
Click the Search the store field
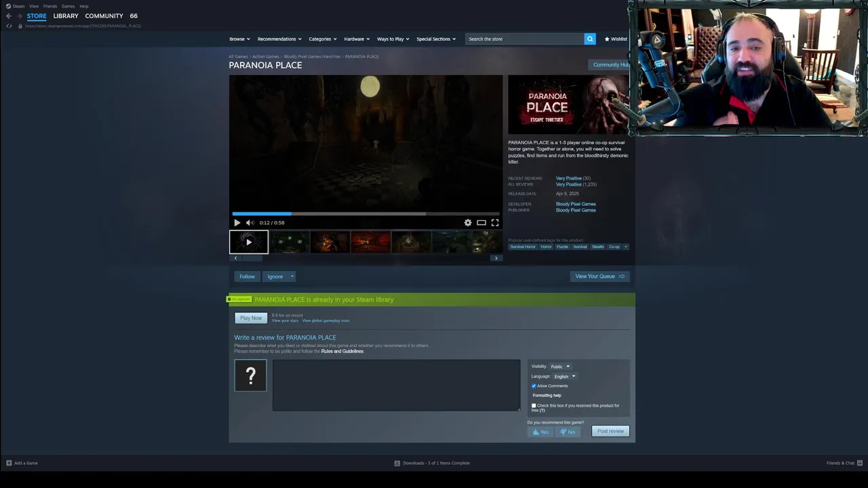(525, 39)
